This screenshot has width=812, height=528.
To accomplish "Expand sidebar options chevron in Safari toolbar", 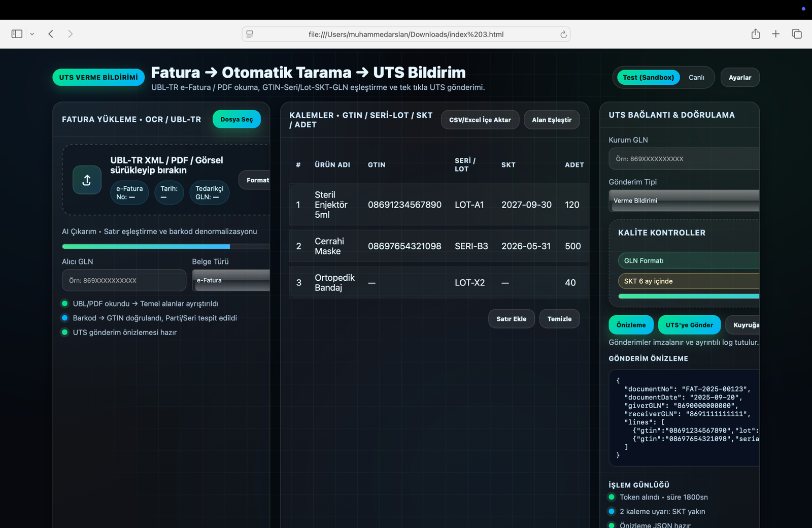I will [x=32, y=34].
